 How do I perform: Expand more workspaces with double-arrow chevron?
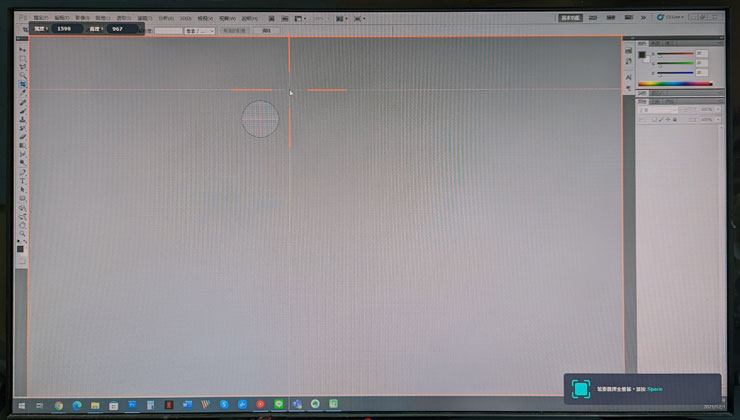(645, 17)
